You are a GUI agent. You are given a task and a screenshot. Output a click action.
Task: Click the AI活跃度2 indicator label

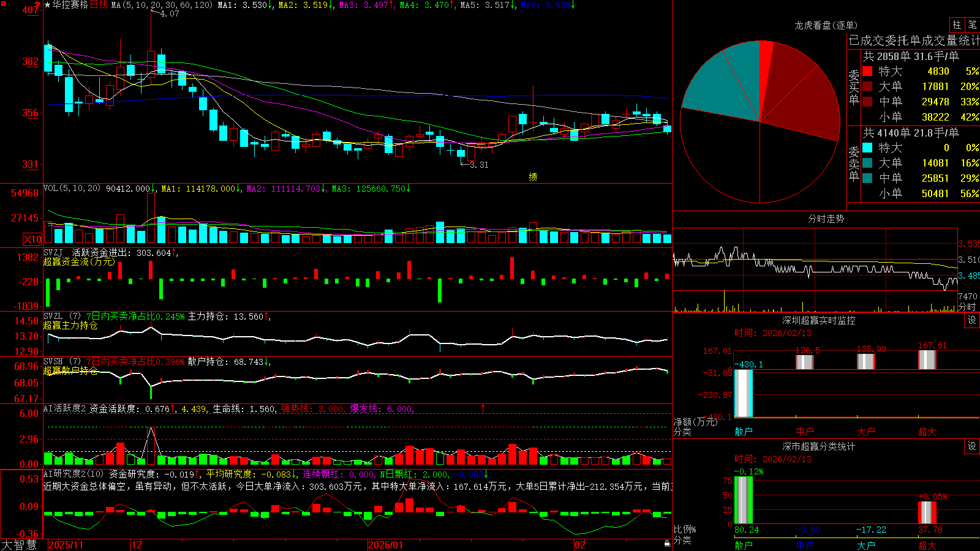(x=65, y=408)
